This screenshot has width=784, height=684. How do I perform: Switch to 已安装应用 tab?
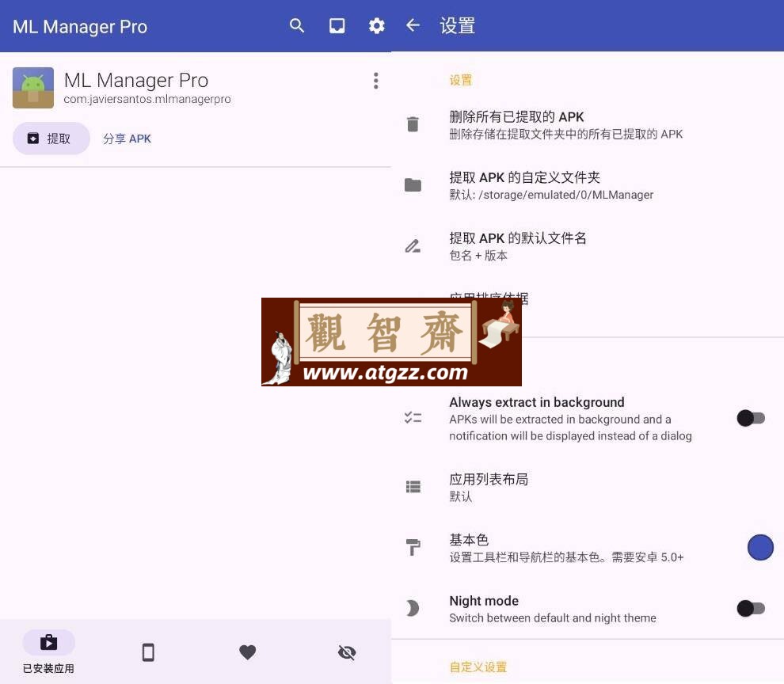click(48, 652)
